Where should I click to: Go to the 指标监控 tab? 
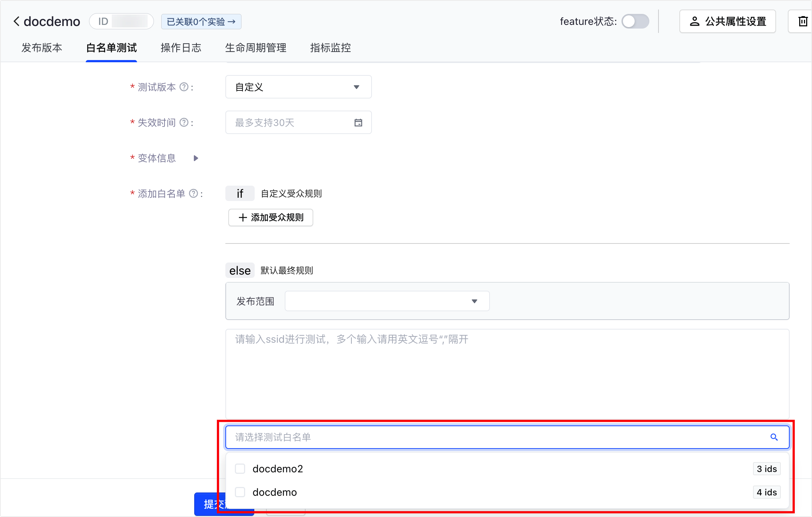pos(331,48)
